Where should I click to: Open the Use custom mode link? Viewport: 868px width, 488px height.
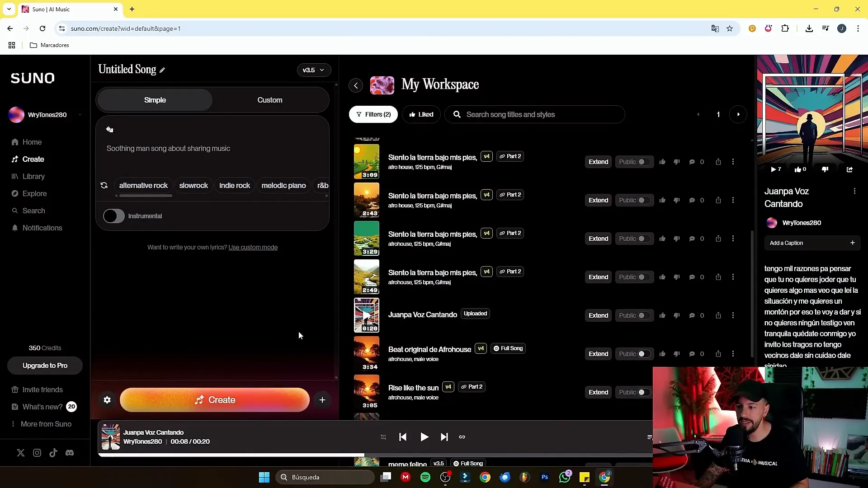253,247
